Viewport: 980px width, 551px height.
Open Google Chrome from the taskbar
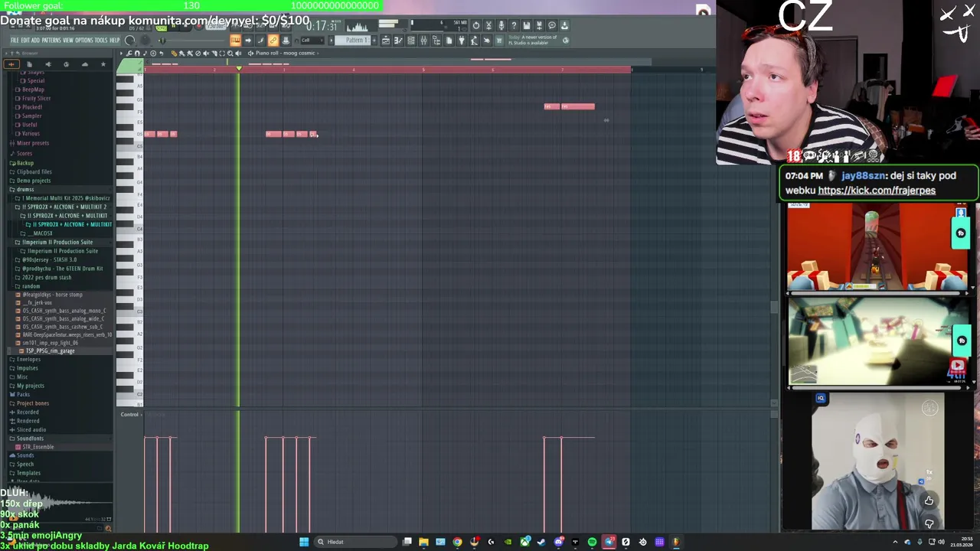(x=457, y=542)
